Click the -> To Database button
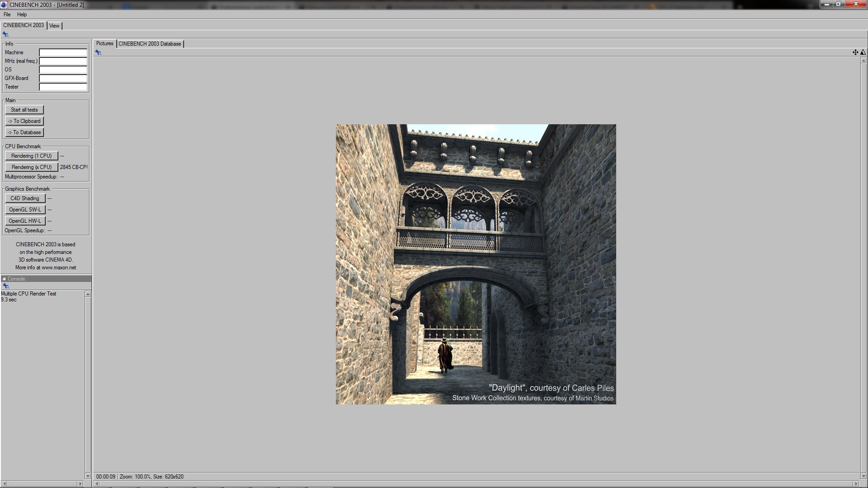This screenshot has height=488, width=868. click(24, 132)
